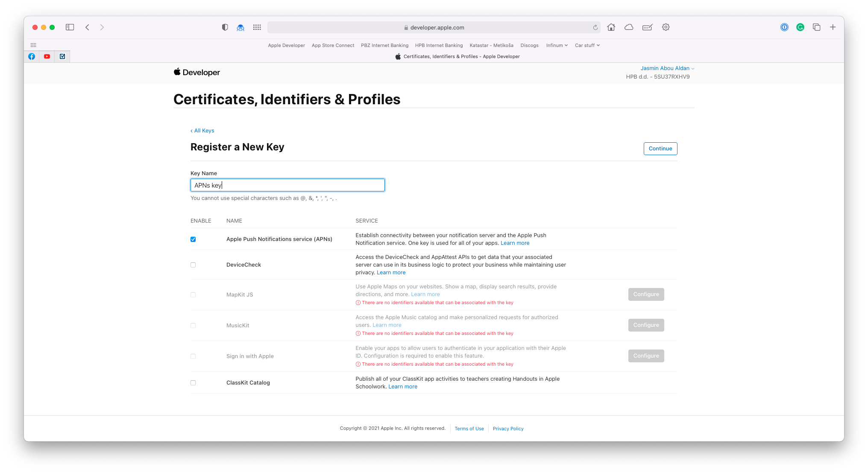Open the App Store Connect favorite
The height and width of the screenshot is (473, 868).
[333, 45]
